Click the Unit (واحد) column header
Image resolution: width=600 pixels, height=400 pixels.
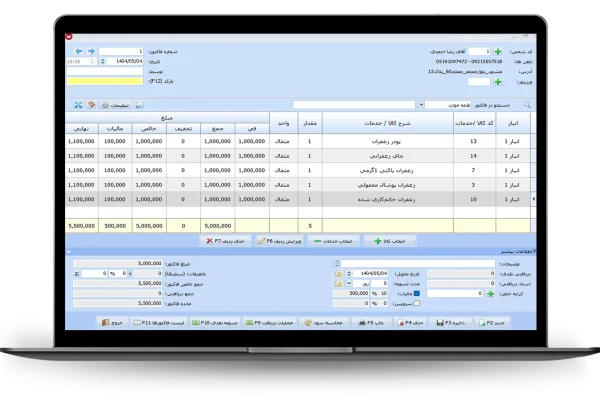click(283, 123)
